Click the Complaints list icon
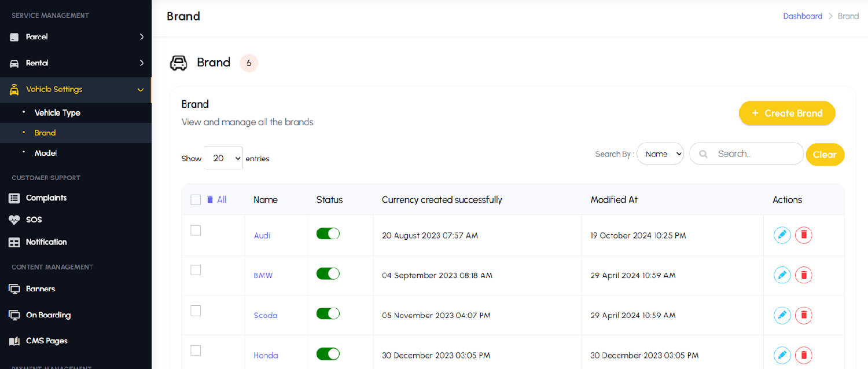The image size is (868, 369). [14, 198]
